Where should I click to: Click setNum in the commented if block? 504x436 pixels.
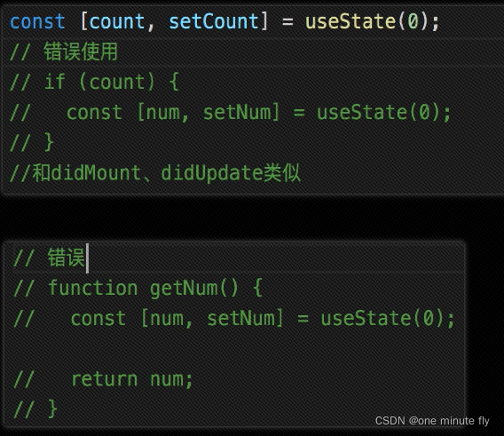pyautogui.click(x=237, y=113)
